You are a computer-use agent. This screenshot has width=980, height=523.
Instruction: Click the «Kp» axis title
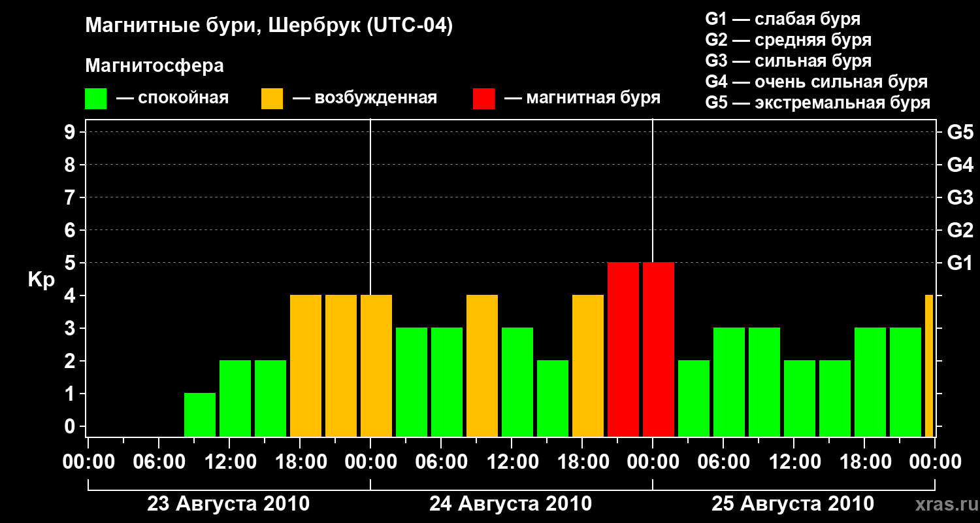tap(41, 280)
